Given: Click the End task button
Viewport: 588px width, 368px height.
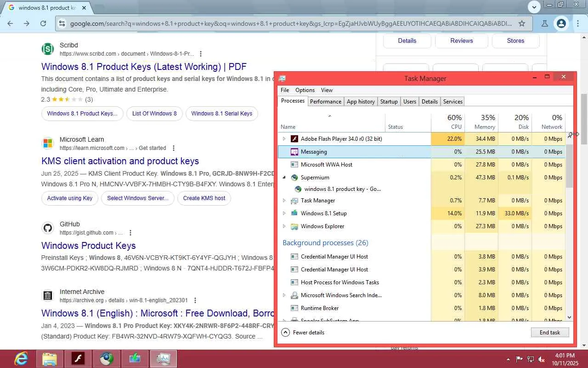Looking at the screenshot, I should point(550,332).
